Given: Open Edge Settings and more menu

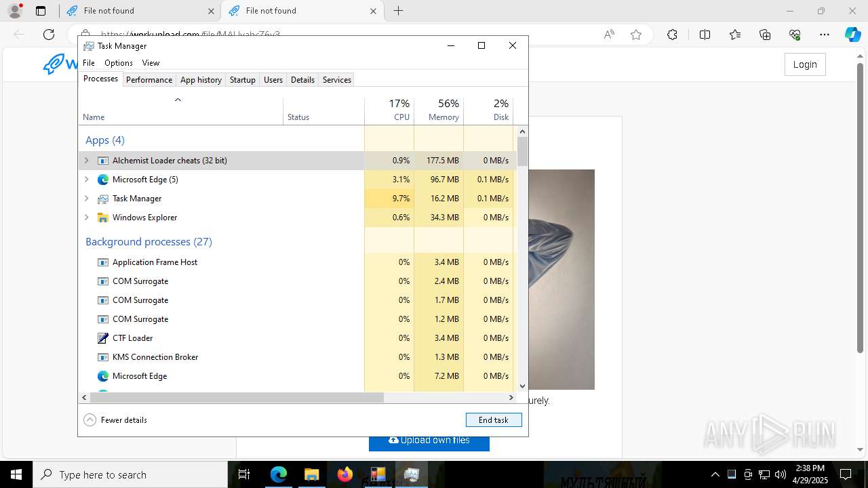Looking at the screenshot, I should click(825, 35).
